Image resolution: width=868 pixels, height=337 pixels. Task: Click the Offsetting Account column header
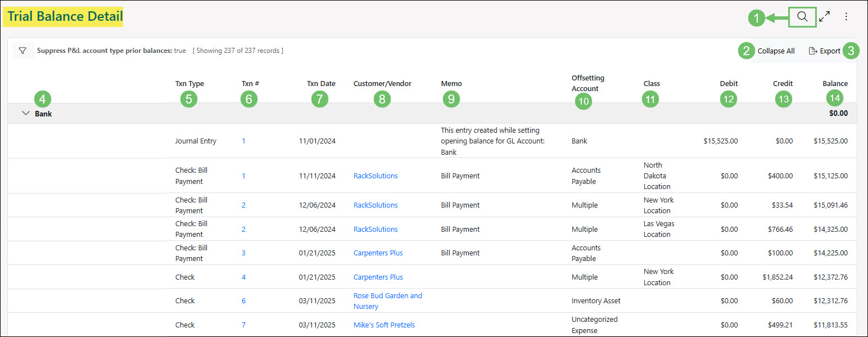pyautogui.click(x=588, y=83)
